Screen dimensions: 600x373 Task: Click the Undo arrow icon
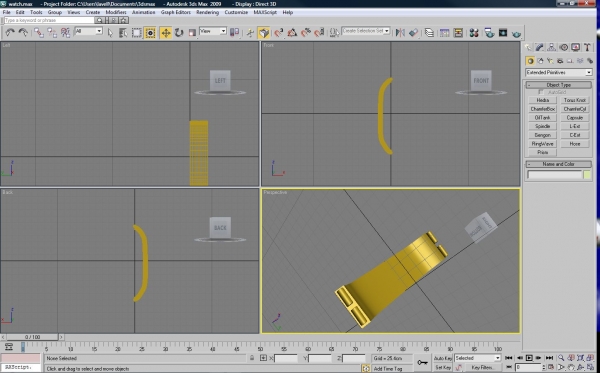point(10,33)
